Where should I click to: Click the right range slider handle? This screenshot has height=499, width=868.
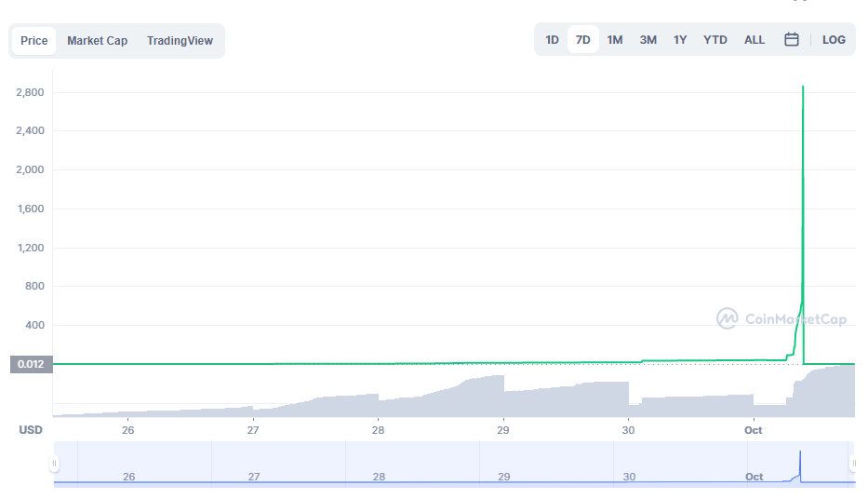(x=853, y=463)
